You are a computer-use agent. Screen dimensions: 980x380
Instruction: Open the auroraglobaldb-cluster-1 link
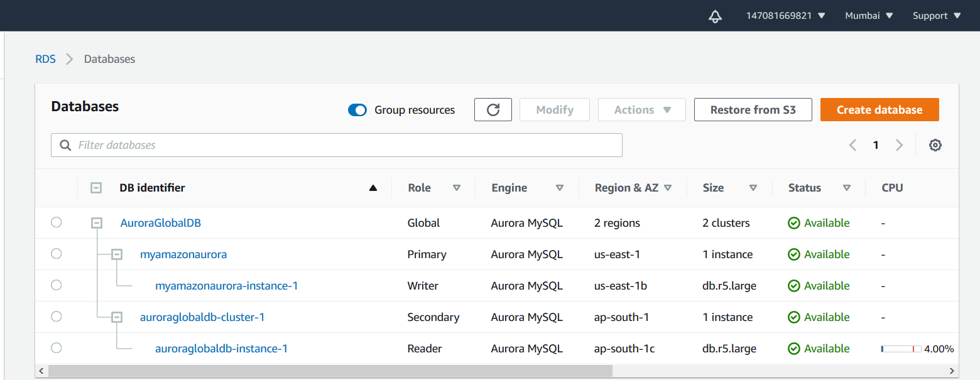(x=202, y=317)
